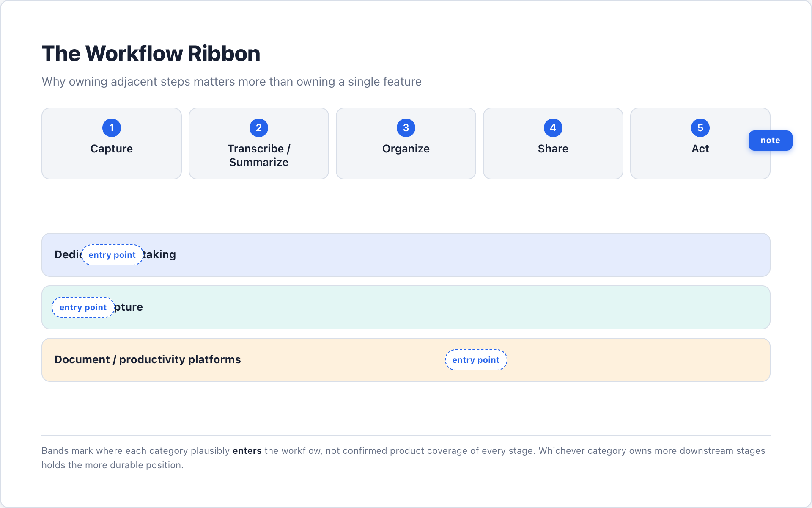Image resolution: width=812 pixels, height=508 pixels.
Task: Select the Share stage card
Action: click(553, 144)
